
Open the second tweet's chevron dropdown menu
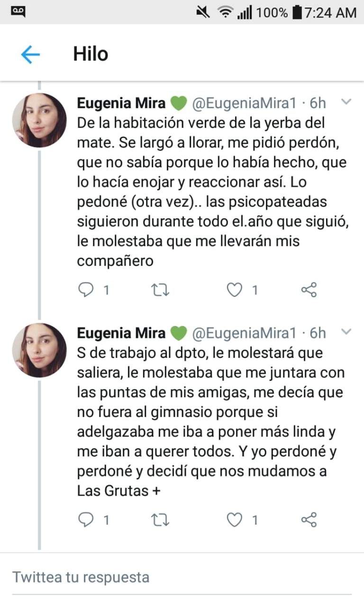click(x=346, y=332)
